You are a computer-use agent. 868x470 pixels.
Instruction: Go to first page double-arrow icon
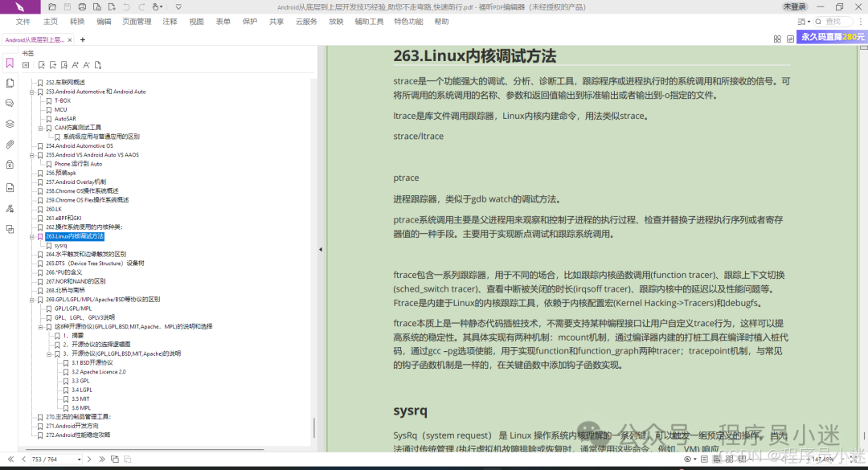[10, 459]
